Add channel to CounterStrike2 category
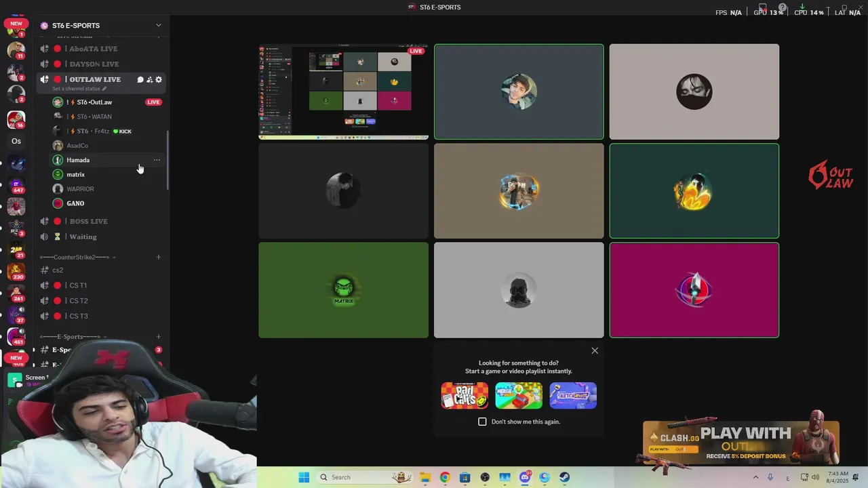Image resolution: width=868 pixels, height=488 pixels. (159, 257)
